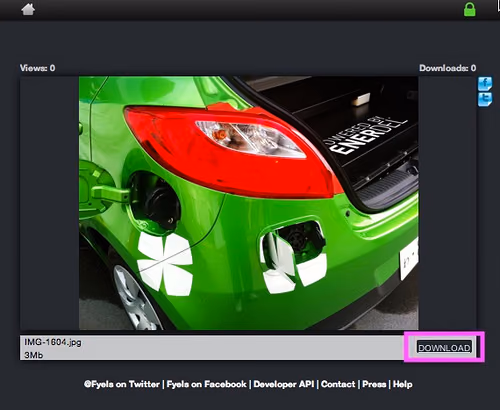
Task: Click the Downloads: 0 counter
Action: (x=447, y=68)
